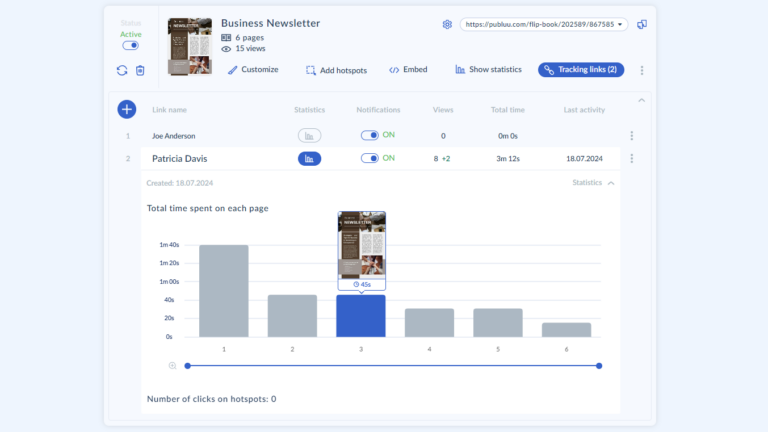768x432 pixels.
Task: Open Joe Anderson row three-dot menu
Action: pos(632,136)
